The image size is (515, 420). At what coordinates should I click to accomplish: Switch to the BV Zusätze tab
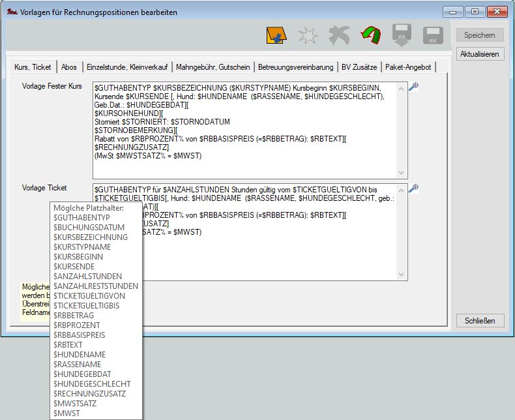point(359,67)
